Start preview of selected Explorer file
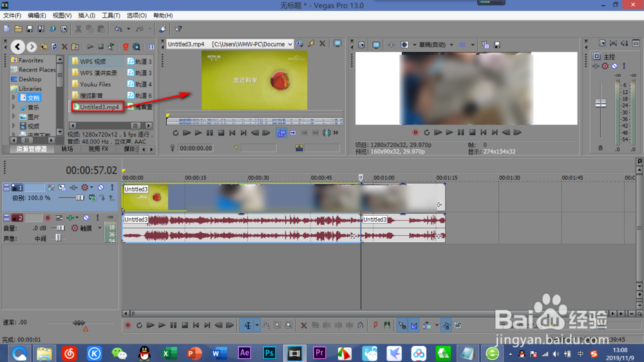The height and width of the screenshot is (362, 644). [90, 47]
